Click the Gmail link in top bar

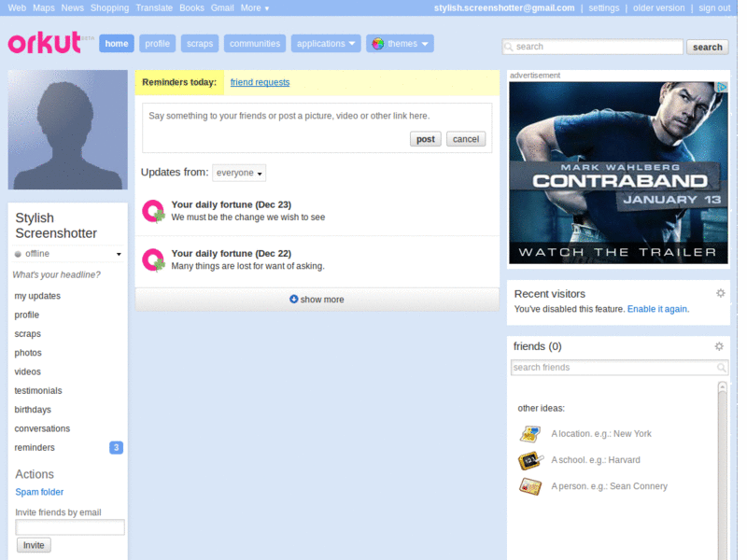coord(222,8)
